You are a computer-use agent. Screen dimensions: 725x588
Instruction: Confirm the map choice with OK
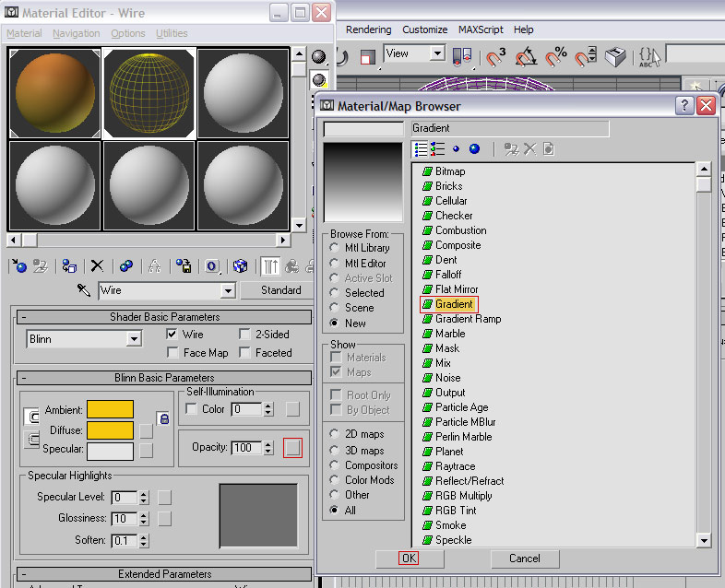(x=410, y=559)
